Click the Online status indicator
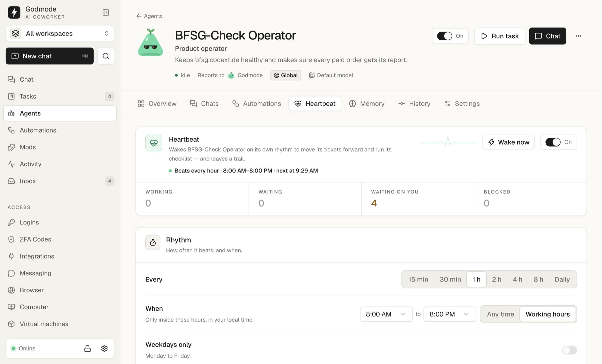The height and width of the screenshot is (364, 602). (23, 348)
